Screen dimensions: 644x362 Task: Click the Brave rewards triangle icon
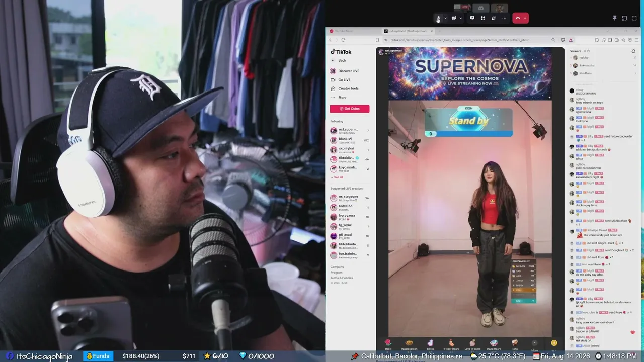click(x=571, y=40)
